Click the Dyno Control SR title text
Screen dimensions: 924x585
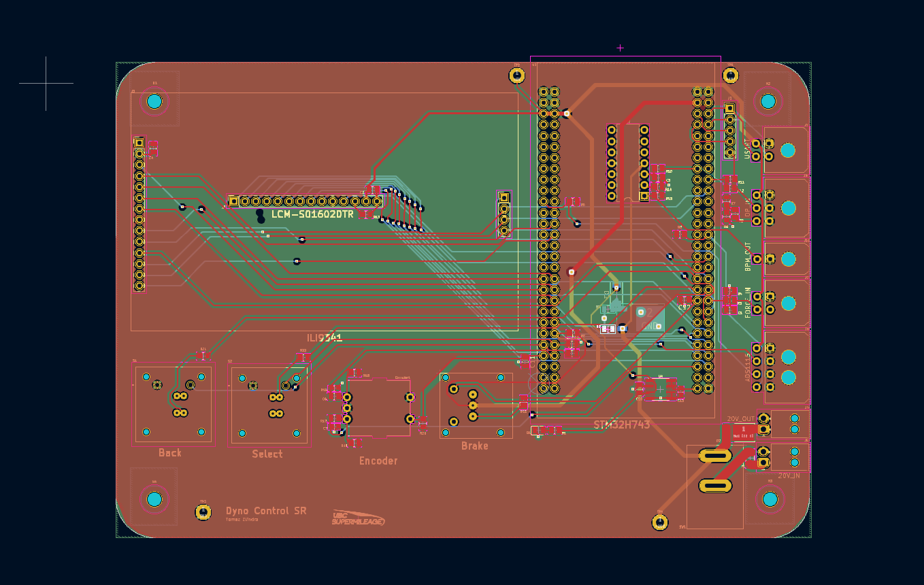(266, 511)
